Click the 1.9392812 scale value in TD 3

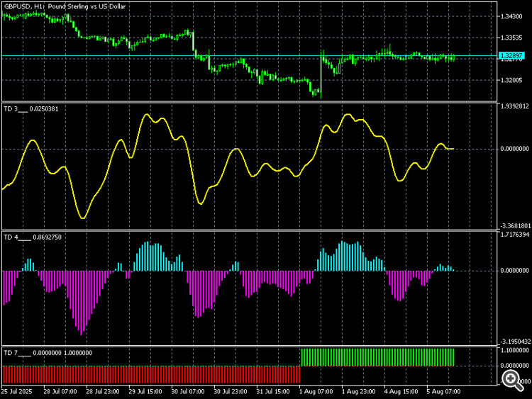[x=515, y=106]
